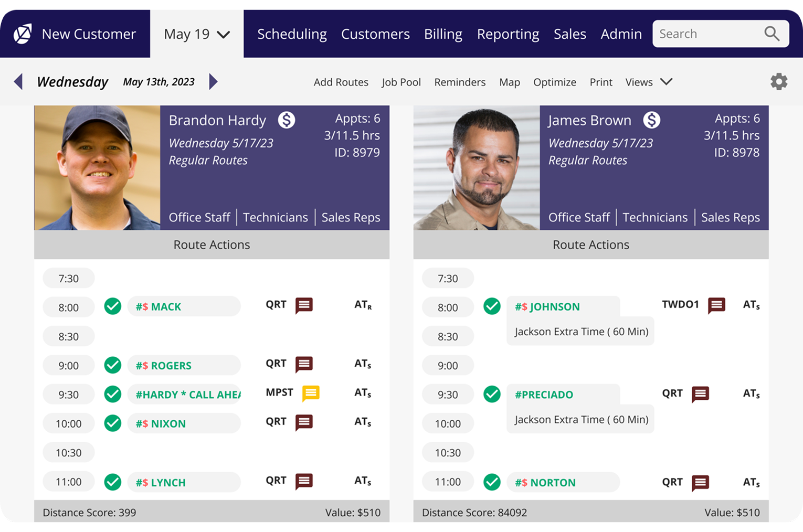803x532 pixels.
Task: Click Jackson Extra Time under JOHNSON
Action: [581, 331]
